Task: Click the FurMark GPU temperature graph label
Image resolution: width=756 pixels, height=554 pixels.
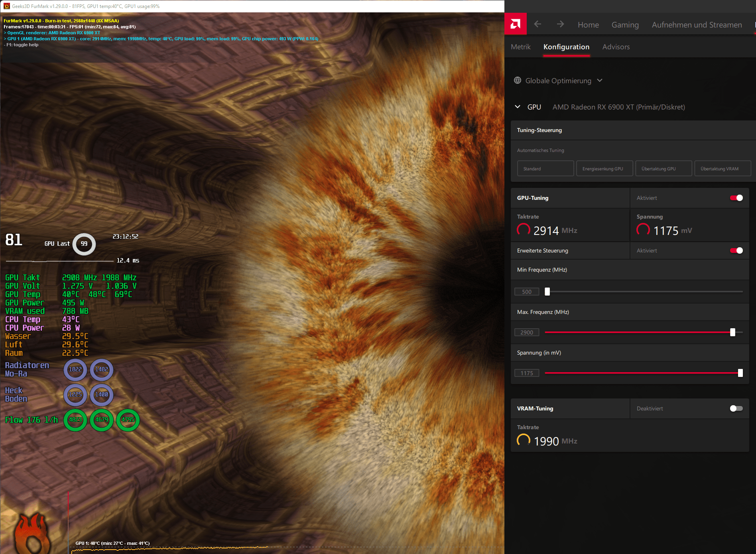Action: tap(112, 543)
